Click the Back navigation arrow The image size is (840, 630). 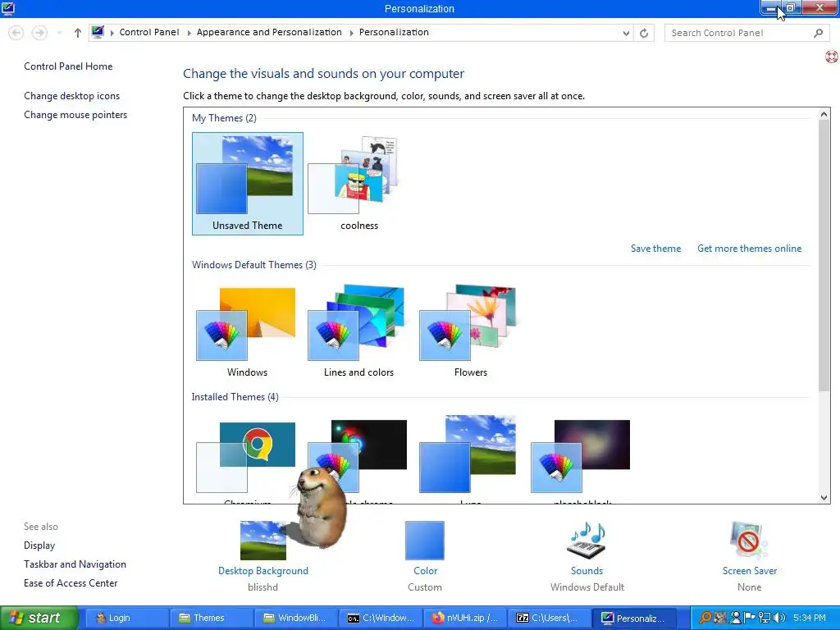(16, 33)
